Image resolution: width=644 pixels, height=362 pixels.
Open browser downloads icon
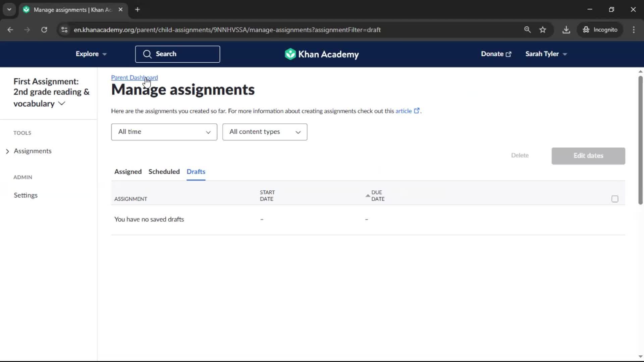coord(566,30)
